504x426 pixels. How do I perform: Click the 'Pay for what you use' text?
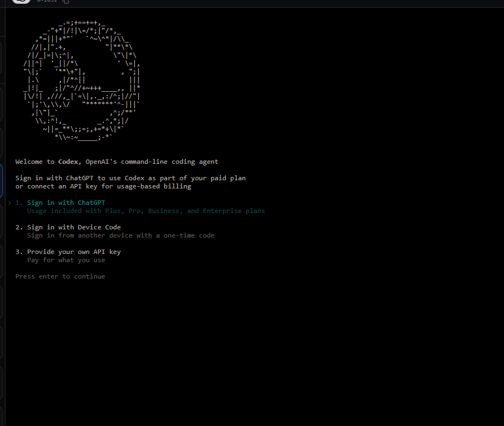[66, 260]
